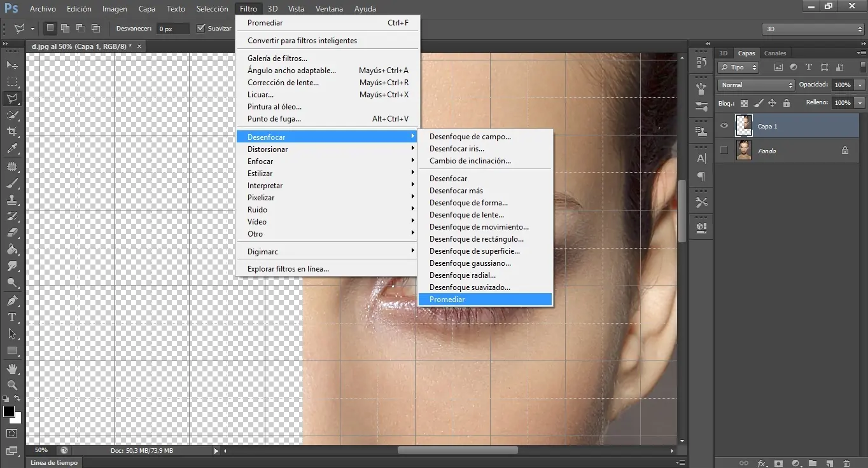The image size is (868, 468).
Task: Switch to the Canales tab
Action: [x=775, y=53]
